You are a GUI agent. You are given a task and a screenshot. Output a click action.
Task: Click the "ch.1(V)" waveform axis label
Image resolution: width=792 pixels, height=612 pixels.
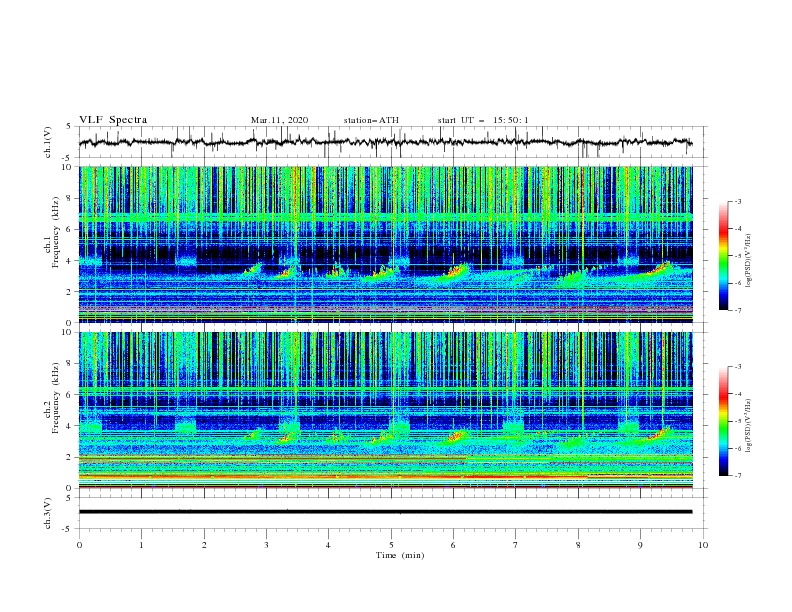coord(48,142)
